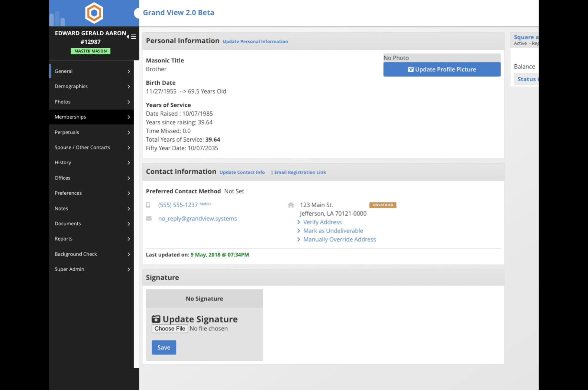Click the small collapse arrow beside member name
This screenshot has height=390, width=588.
pyautogui.click(x=128, y=37)
